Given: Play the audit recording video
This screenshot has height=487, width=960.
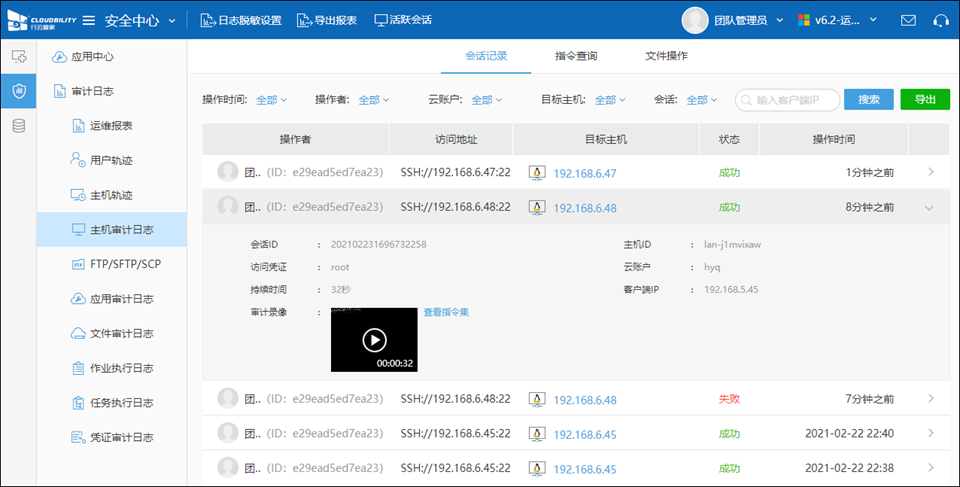Looking at the screenshot, I should [374, 340].
